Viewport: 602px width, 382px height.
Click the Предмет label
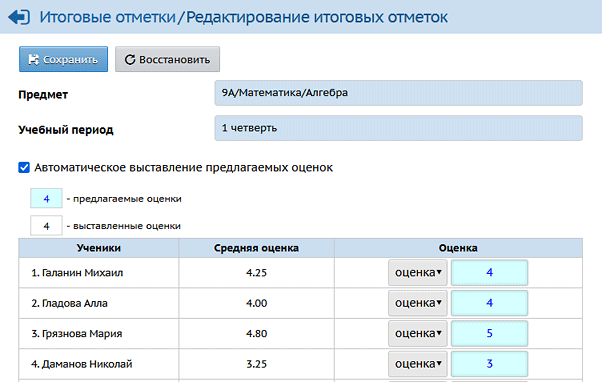(x=43, y=94)
